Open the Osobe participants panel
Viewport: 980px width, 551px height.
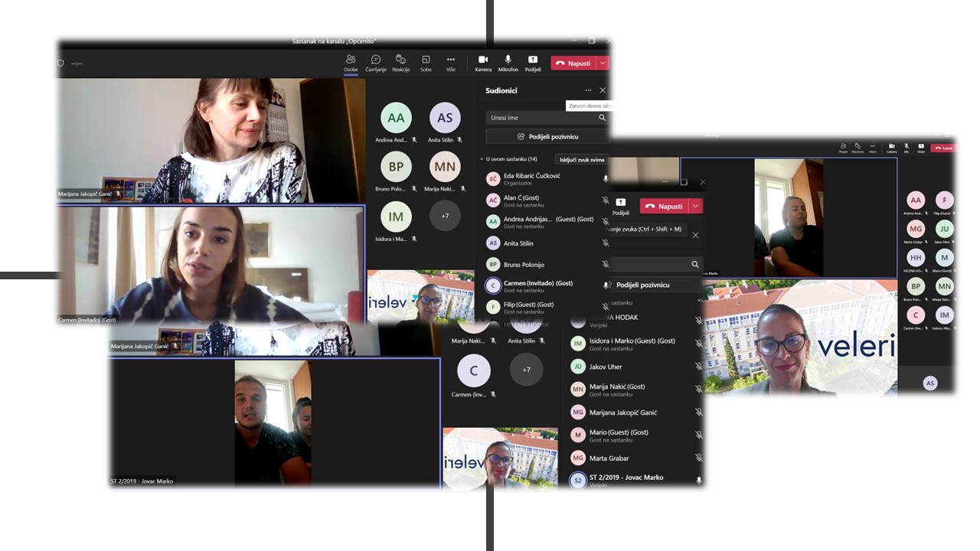click(351, 63)
